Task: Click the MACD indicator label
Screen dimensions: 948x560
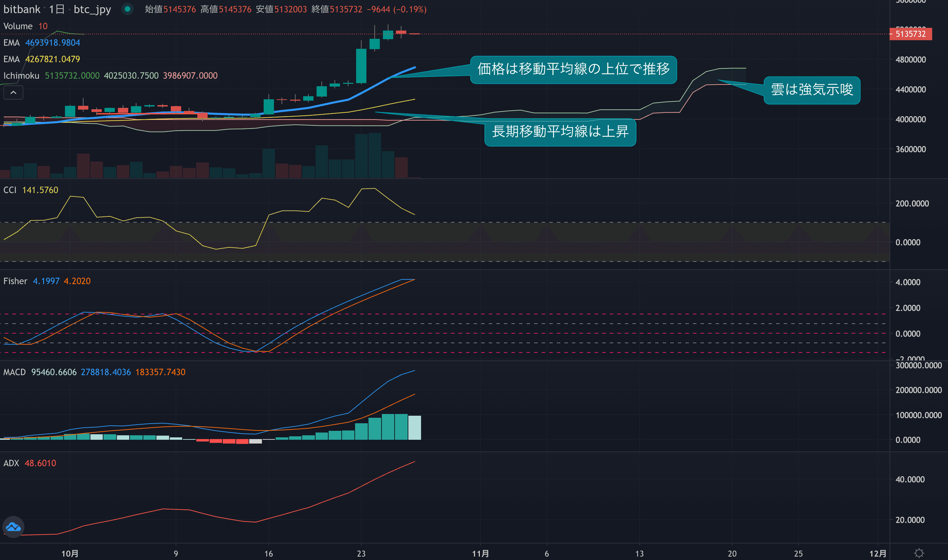Action: pos(14,372)
